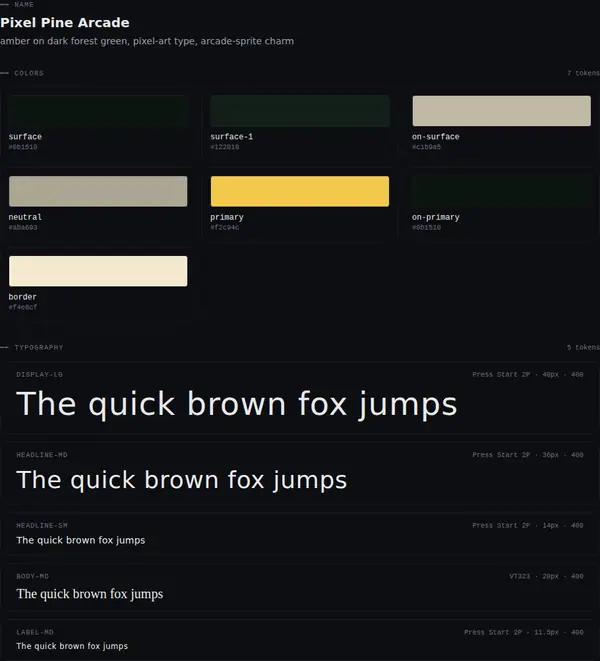This screenshot has height=661, width=600.
Task: Click the COLORS section label
Action: click(29, 73)
